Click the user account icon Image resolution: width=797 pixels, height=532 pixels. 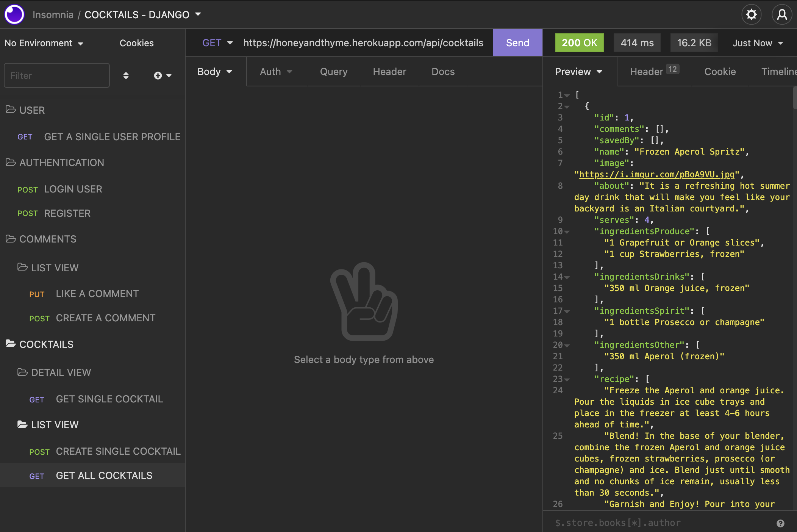[x=782, y=15]
